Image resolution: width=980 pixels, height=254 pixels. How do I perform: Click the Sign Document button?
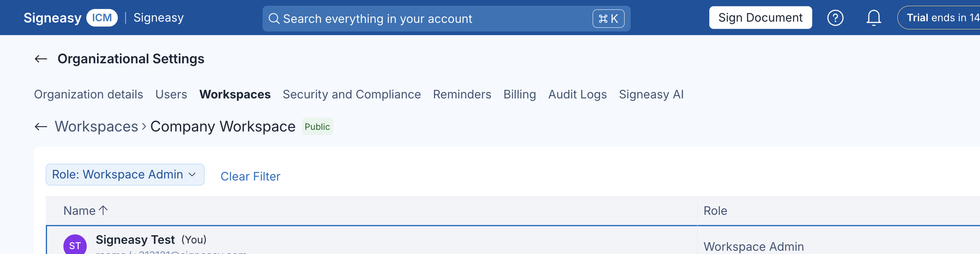[761, 18]
